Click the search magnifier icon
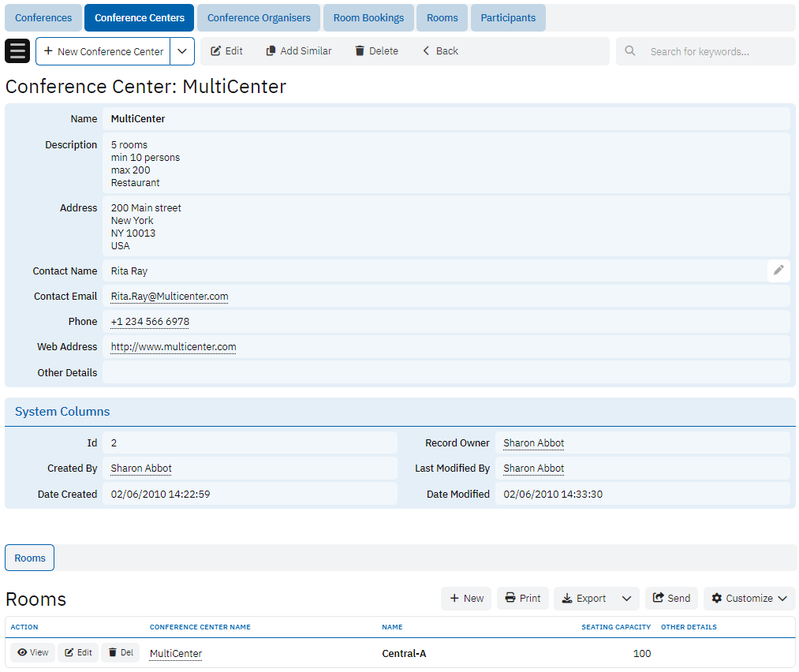This screenshot has width=799, height=672. click(629, 51)
